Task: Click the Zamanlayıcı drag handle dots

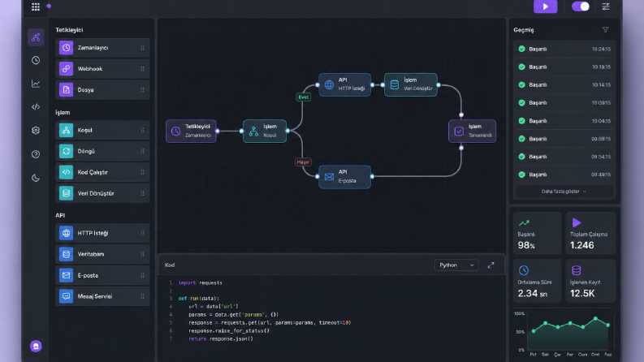Action: (x=142, y=48)
